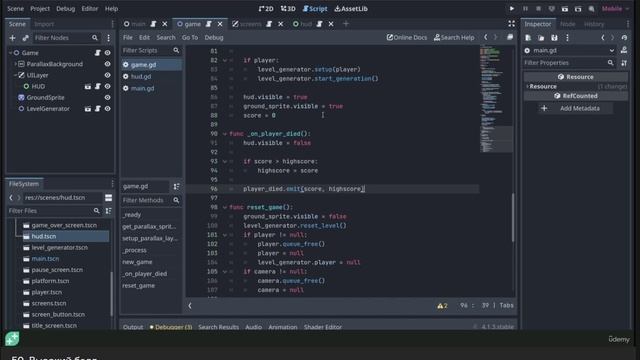Open the Scene menu
The width and height of the screenshot is (640, 360).
click(16, 9)
